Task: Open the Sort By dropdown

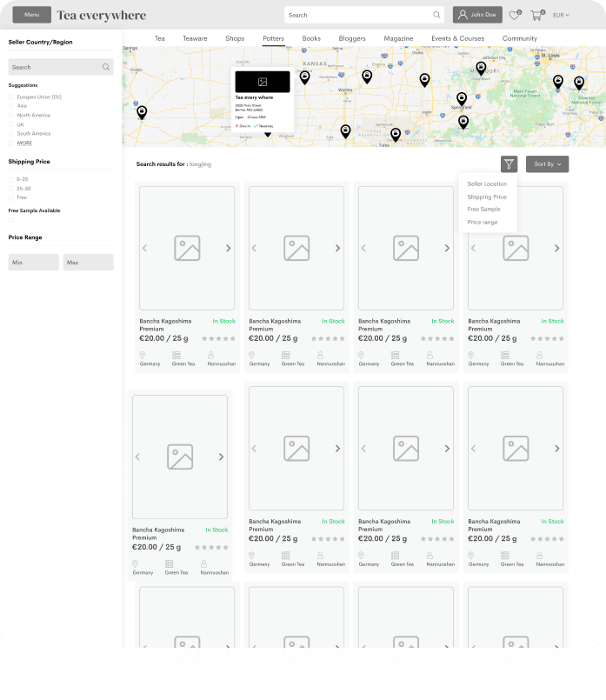Action: [x=547, y=164]
